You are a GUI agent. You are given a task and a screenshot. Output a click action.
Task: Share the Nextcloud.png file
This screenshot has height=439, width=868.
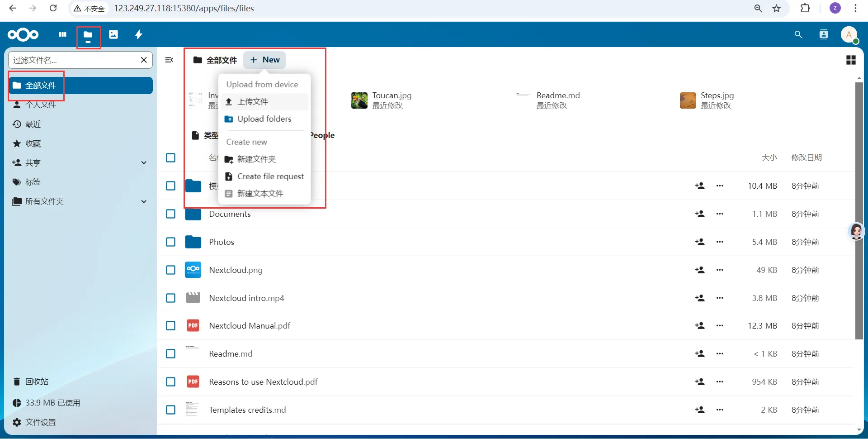[x=700, y=270]
